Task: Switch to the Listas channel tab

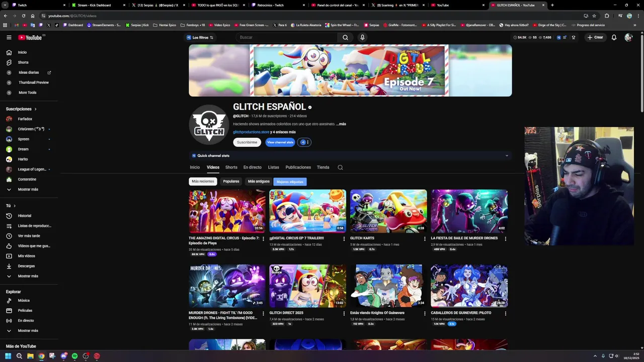Action: [274, 167]
